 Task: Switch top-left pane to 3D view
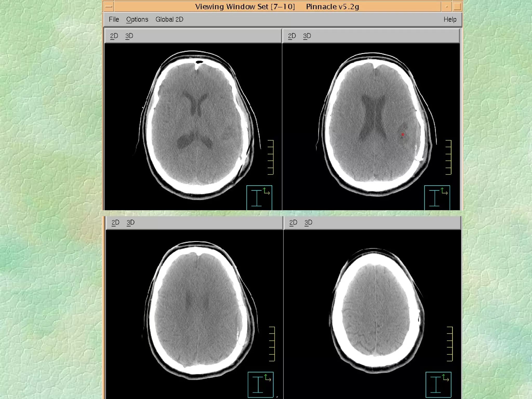click(129, 36)
